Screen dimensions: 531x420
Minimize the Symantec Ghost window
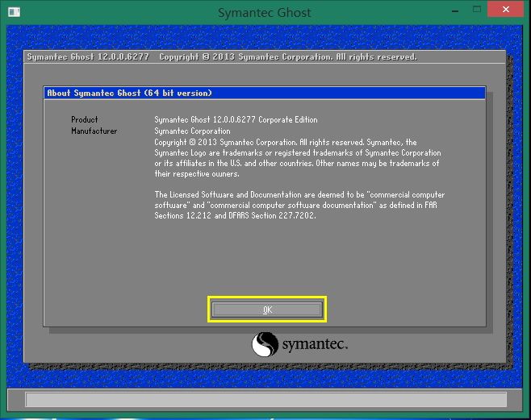click(455, 10)
